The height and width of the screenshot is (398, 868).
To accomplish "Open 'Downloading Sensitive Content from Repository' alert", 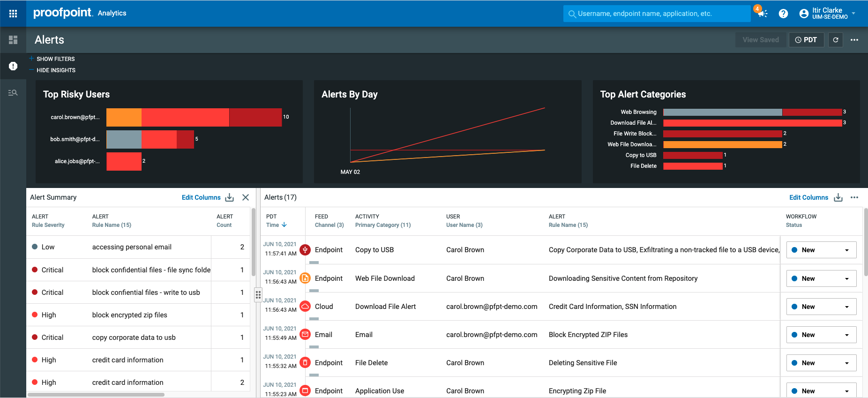I will pos(623,278).
